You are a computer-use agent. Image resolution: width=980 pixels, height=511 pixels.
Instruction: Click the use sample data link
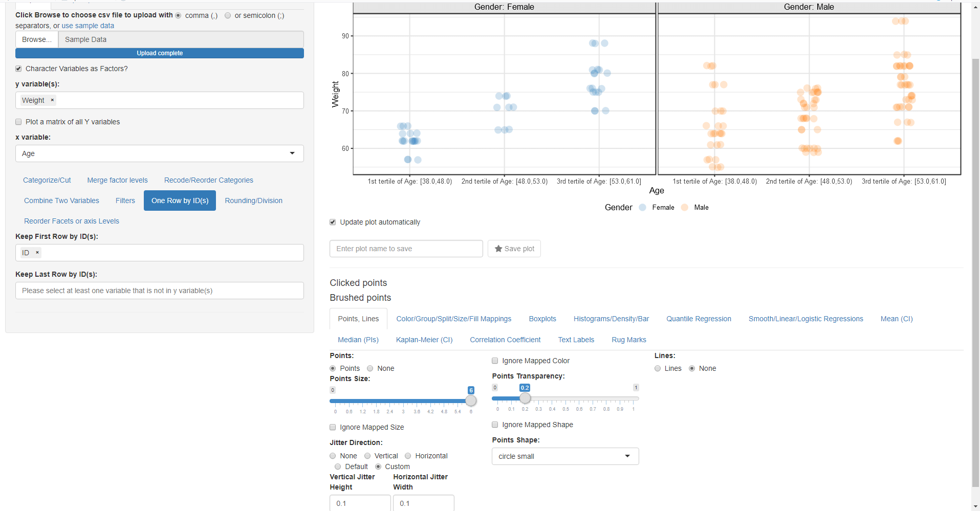[x=88, y=26]
